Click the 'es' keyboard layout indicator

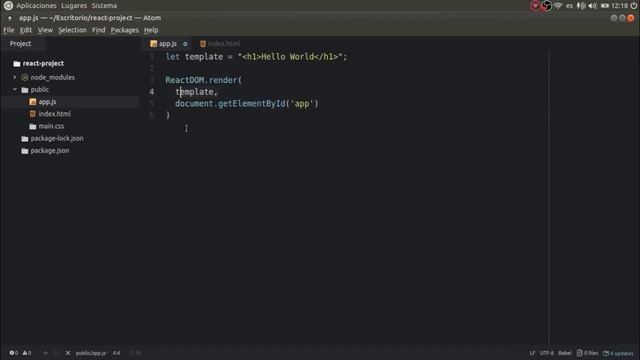point(569,6)
